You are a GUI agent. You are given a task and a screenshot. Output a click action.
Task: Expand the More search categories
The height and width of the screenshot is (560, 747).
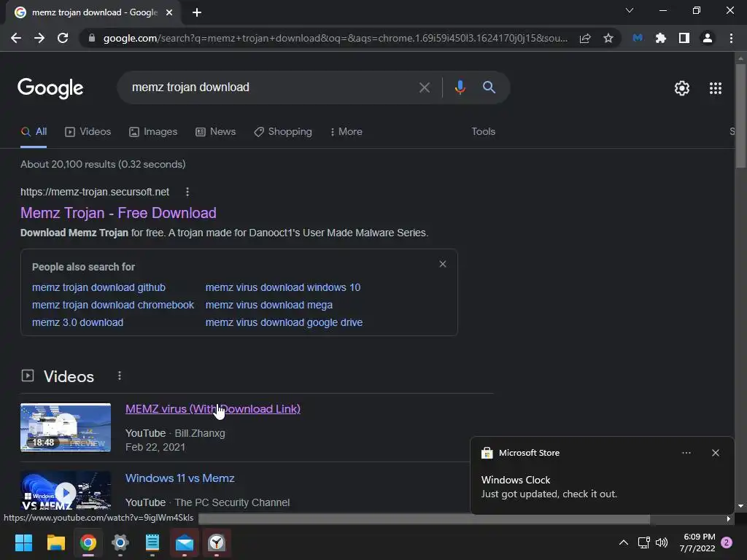(x=347, y=132)
